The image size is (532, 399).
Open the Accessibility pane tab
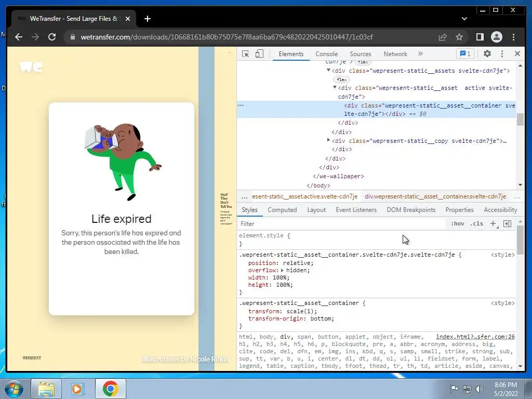click(500, 210)
